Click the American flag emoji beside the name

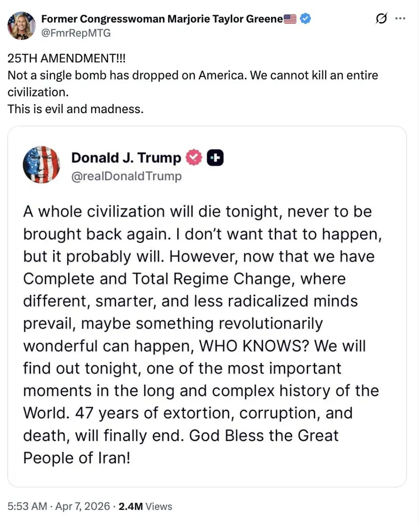coord(290,19)
